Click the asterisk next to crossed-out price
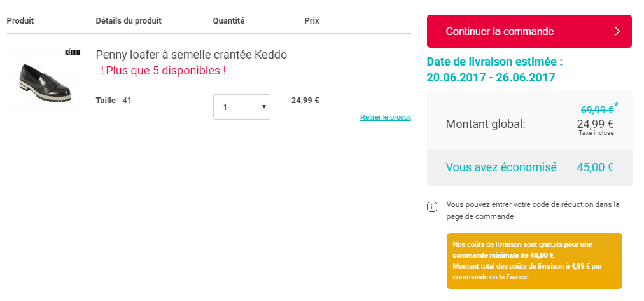The height and width of the screenshot is (301, 644). coord(616,105)
